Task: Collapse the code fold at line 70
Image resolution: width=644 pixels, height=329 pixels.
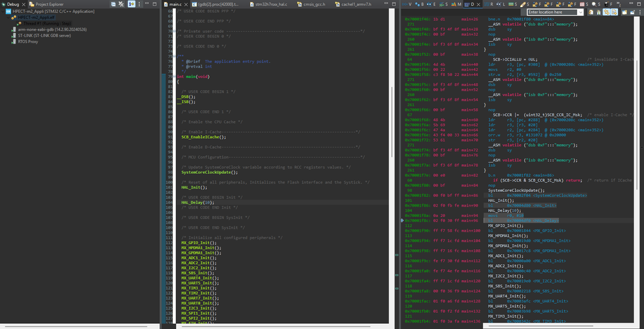Action: [175, 31]
